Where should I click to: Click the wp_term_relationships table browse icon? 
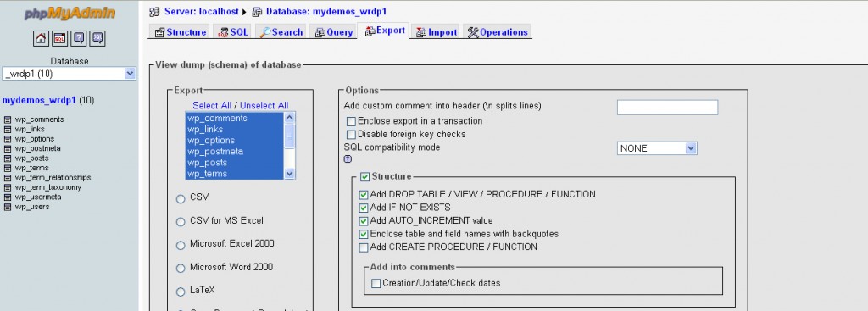(x=7, y=178)
